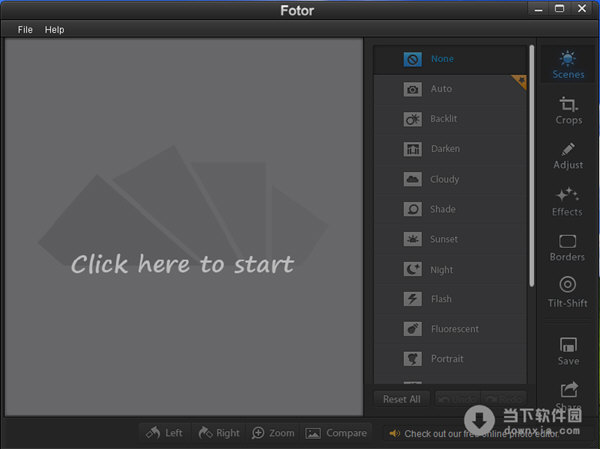Click the speaker announcement icon
Image resolution: width=600 pixels, height=449 pixels.
395,433
